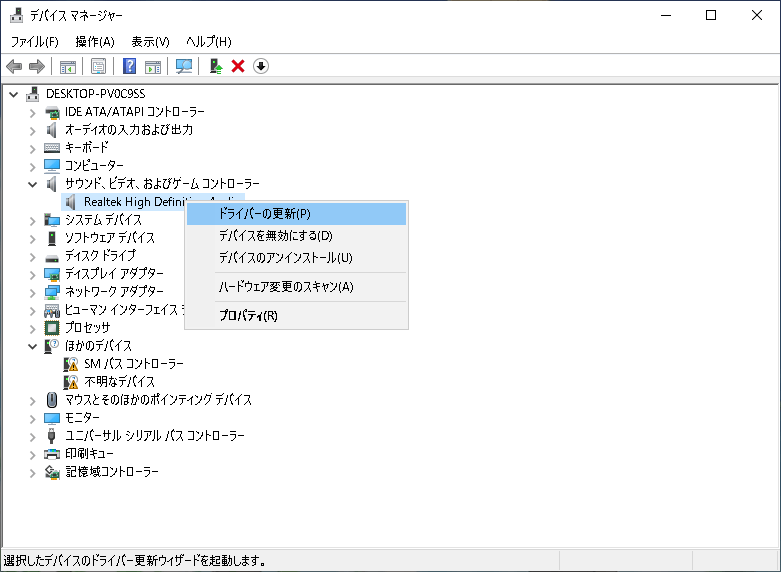Open the ファイル(F) menu
This screenshot has width=781, height=572.
click(34, 41)
